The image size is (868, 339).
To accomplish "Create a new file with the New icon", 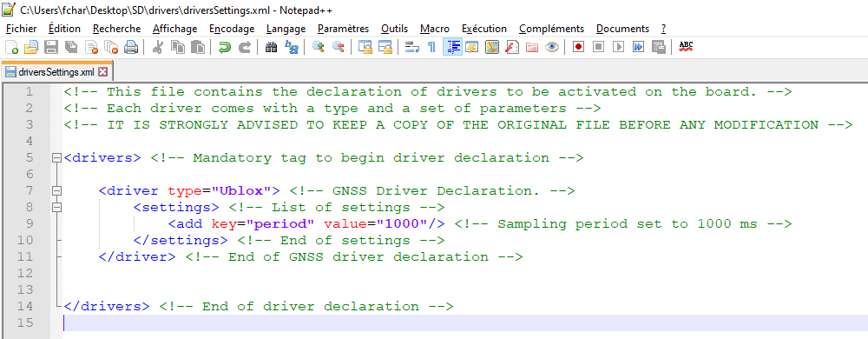I will point(11,47).
